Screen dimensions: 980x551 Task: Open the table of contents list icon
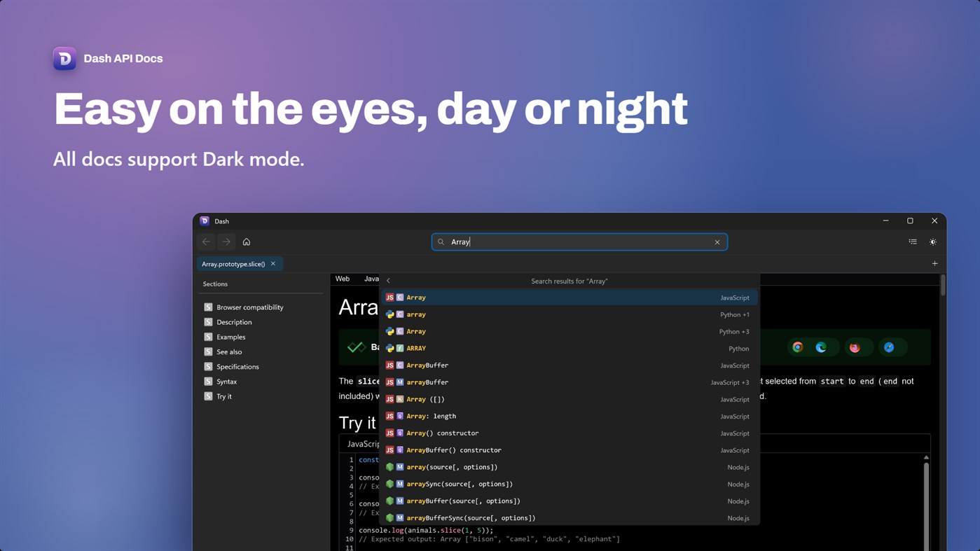pos(913,242)
